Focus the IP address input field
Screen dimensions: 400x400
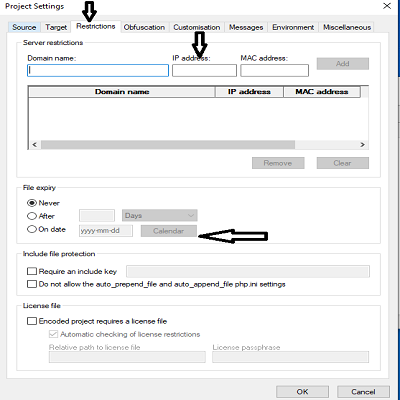coord(204,71)
